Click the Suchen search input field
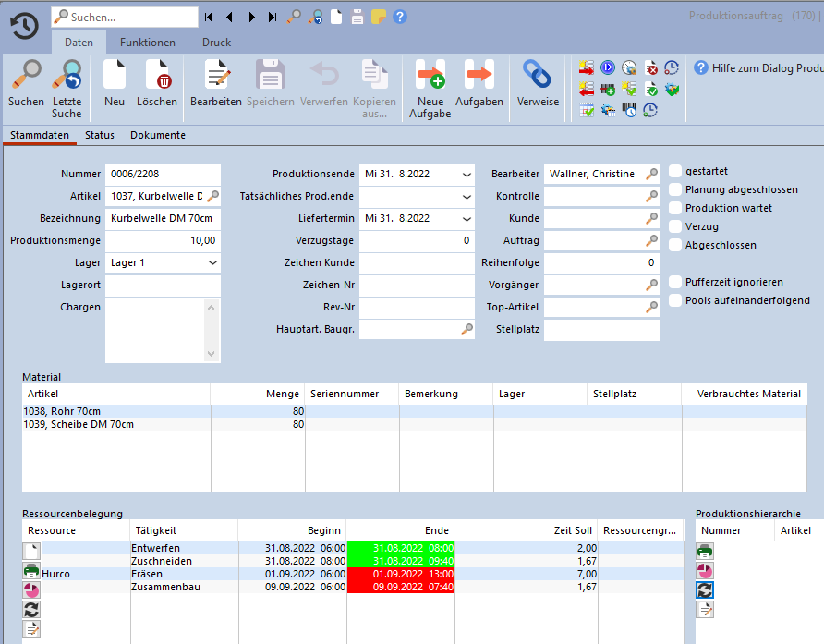 [x=131, y=17]
